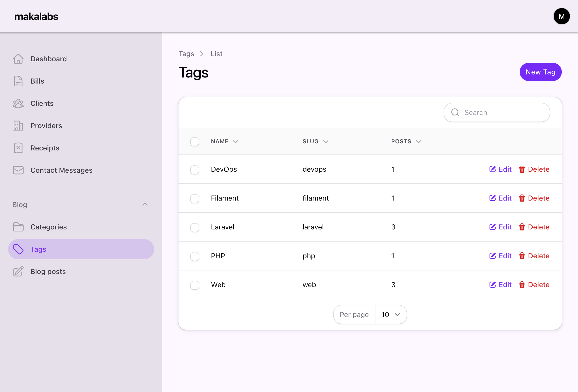
Task: Select Categories in the Blog menu
Action: coord(48,227)
